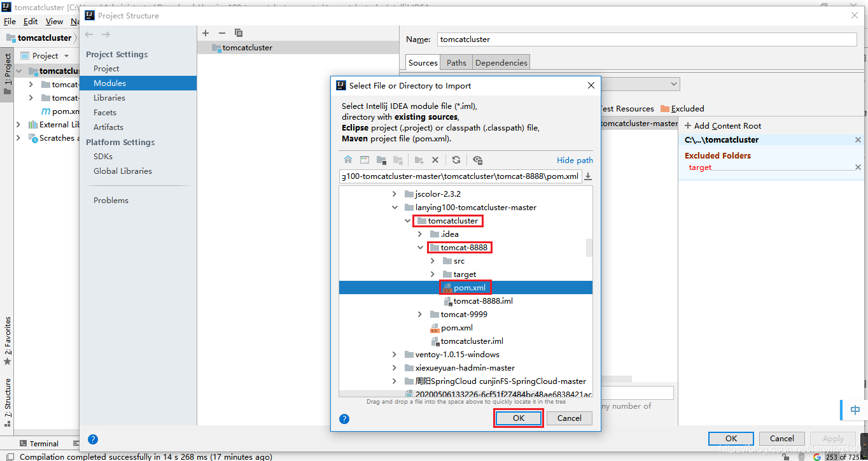This screenshot has height=461, width=868.
Task: Toggle show hidden files icon in file chooser
Action: 478,160
